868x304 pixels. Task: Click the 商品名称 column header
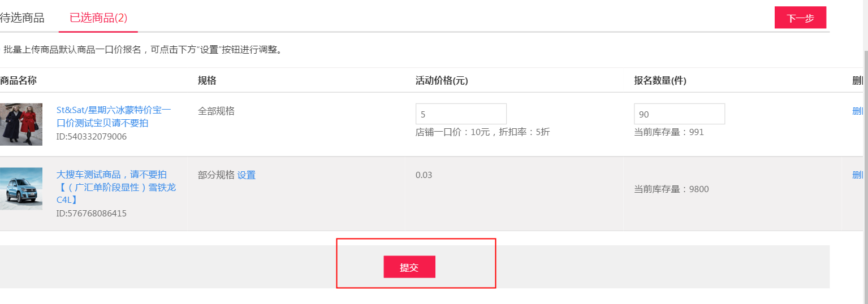[x=18, y=81]
